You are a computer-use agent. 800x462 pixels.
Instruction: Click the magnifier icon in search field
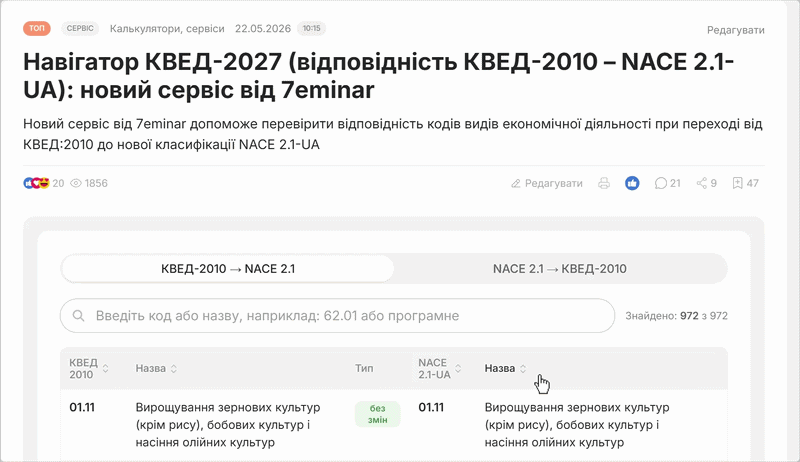[x=78, y=316]
